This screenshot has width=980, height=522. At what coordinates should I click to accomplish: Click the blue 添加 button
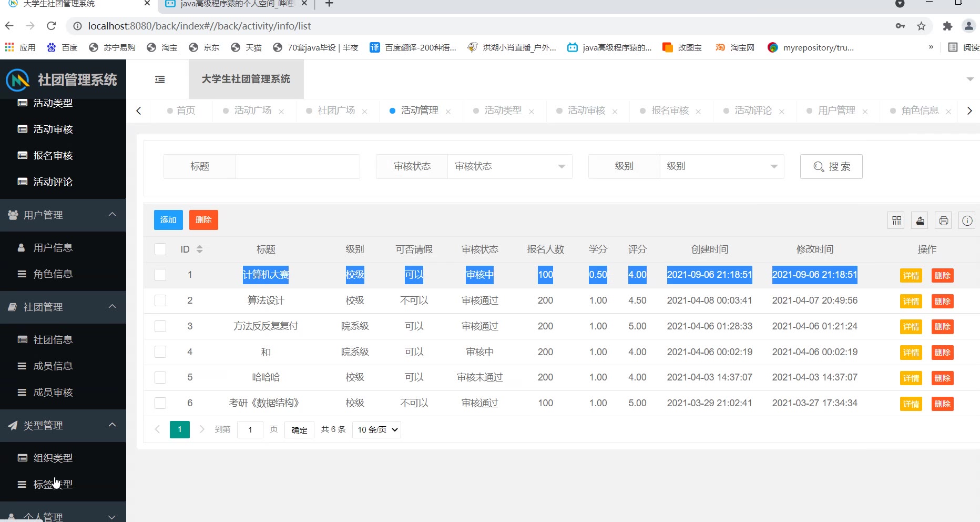click(x=168, y=220)
